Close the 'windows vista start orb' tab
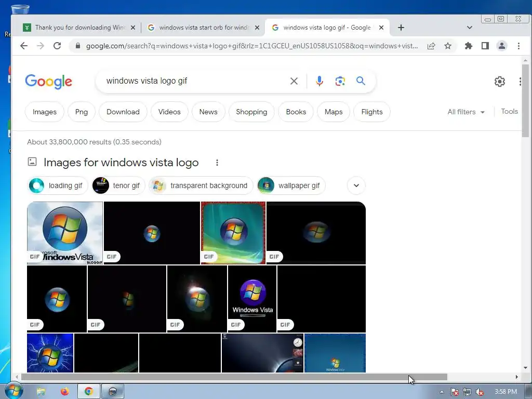Viewport: 532px width, 399px height. coord(257,28)
